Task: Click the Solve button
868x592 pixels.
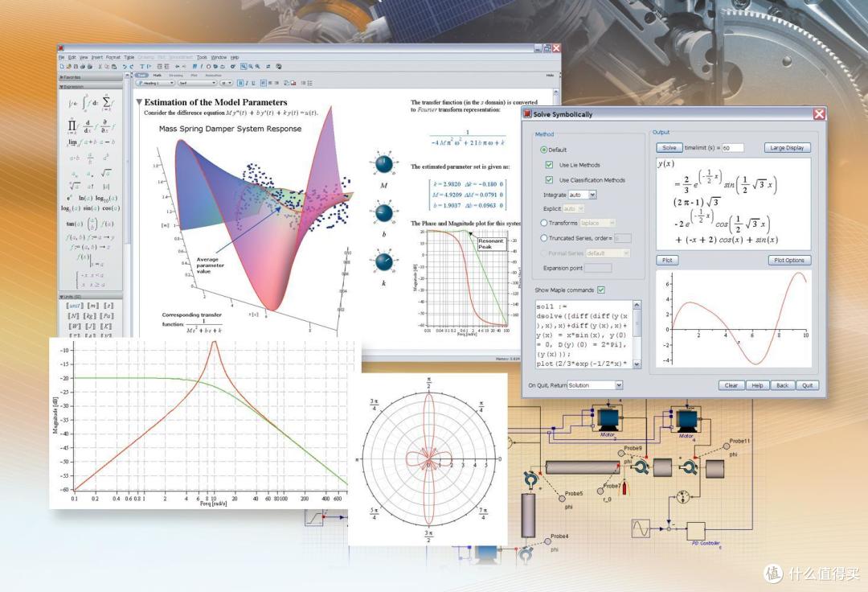Action: click(x=669, y=148)
